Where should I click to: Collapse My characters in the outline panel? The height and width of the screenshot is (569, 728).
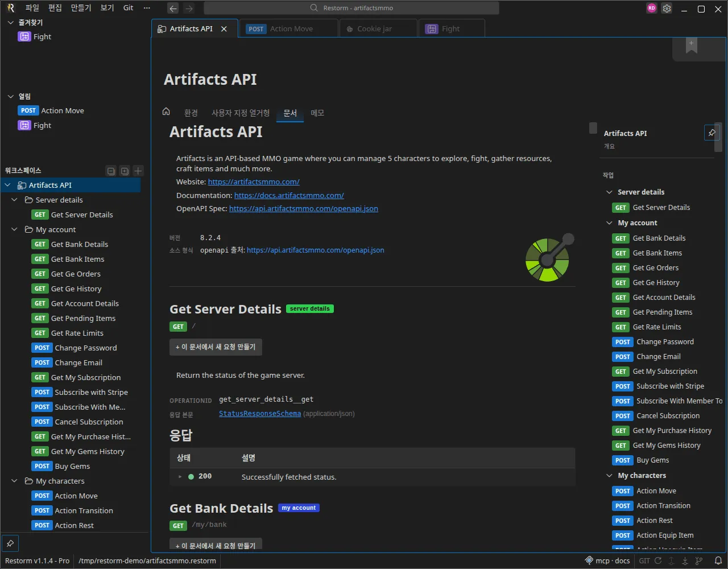click(610, 475)
